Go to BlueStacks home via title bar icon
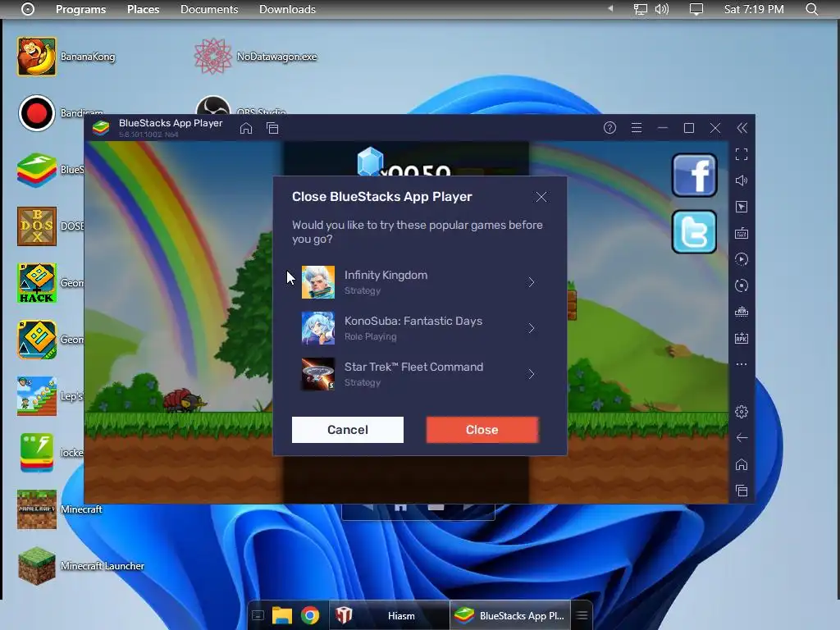The height and width of the screenshot is (630, 840). pos(246,128)
